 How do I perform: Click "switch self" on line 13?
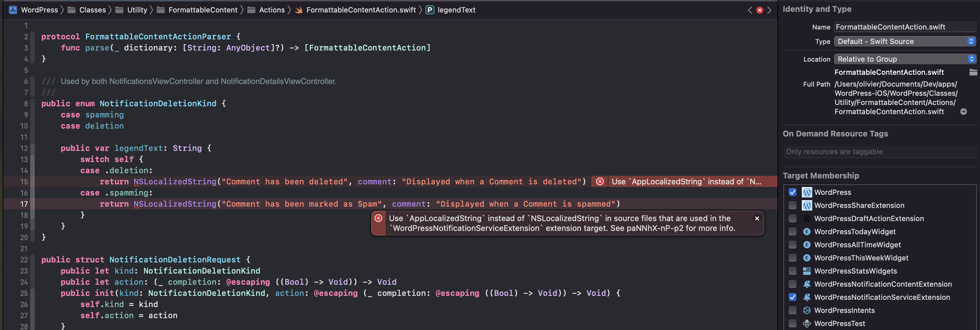pyautogui.click(x=107, y=159)
